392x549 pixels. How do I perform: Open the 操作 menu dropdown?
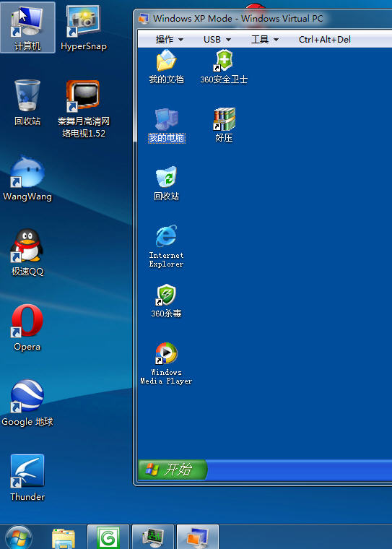[x=170, y=40]
